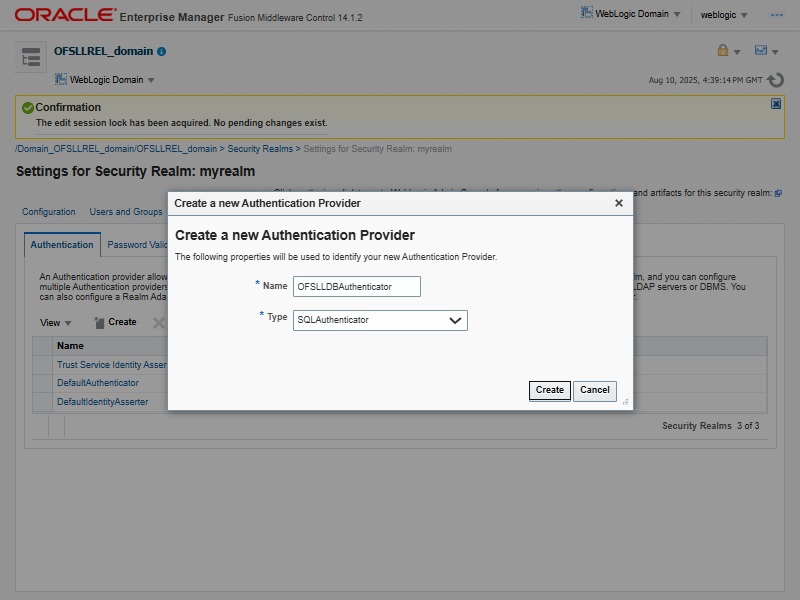
Task: Click the Name input field
Action: coord(357,286)
